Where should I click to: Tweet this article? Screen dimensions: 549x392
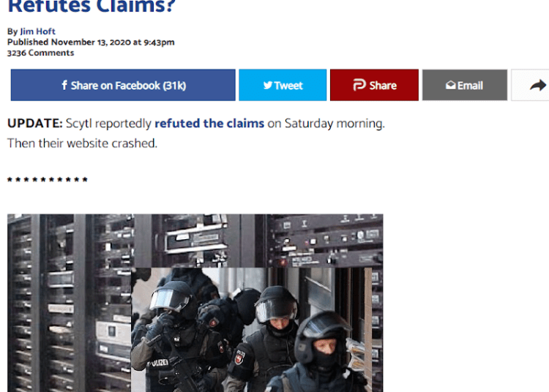pos(283,85)
